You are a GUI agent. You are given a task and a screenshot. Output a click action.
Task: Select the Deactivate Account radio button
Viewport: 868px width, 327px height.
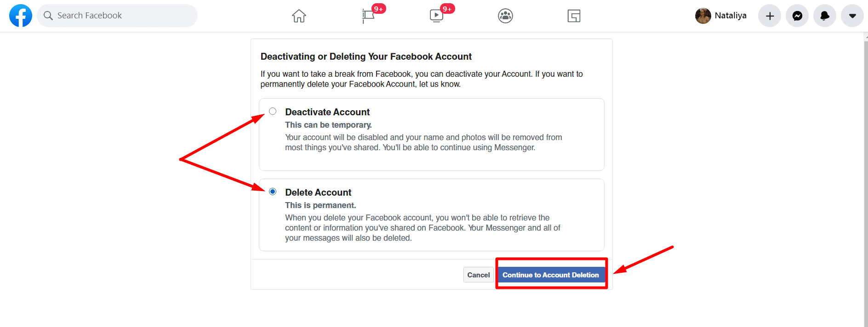pos(273,111)
